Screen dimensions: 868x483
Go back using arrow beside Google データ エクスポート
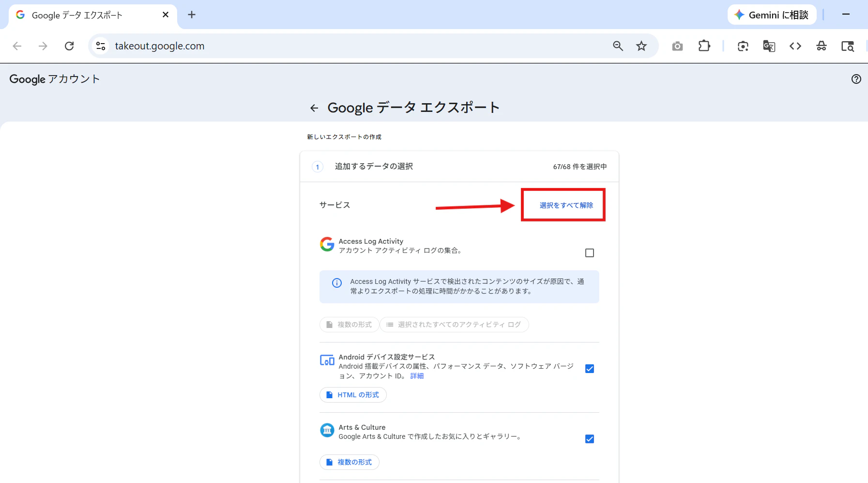click(314, 108)
